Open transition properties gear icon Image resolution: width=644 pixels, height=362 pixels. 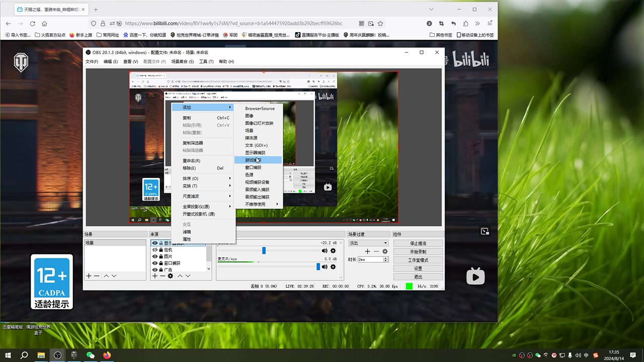tap(385, 251)
